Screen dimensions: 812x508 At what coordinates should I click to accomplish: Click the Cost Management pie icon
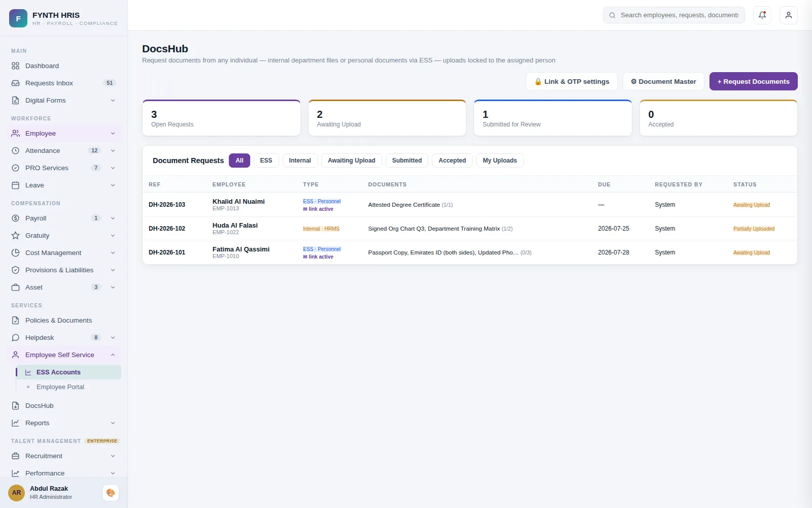16,253
